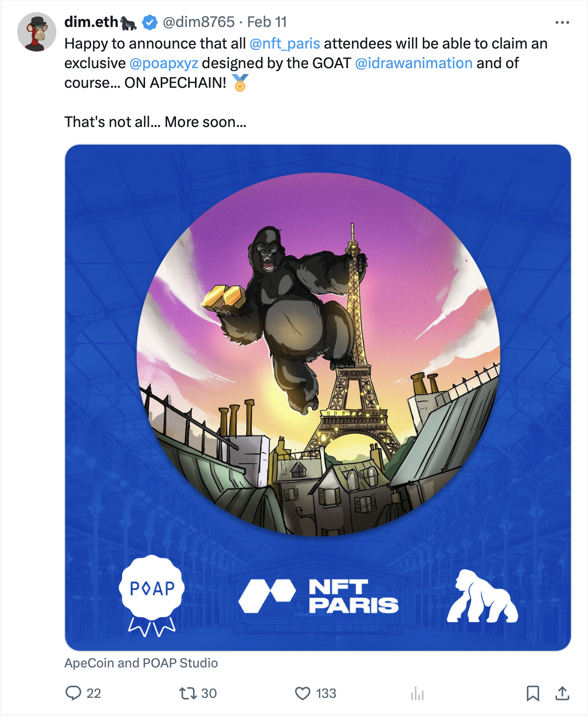Open the Feb 11 post timestamp
The height and width of the screenshot is (716, 588).
267,22
